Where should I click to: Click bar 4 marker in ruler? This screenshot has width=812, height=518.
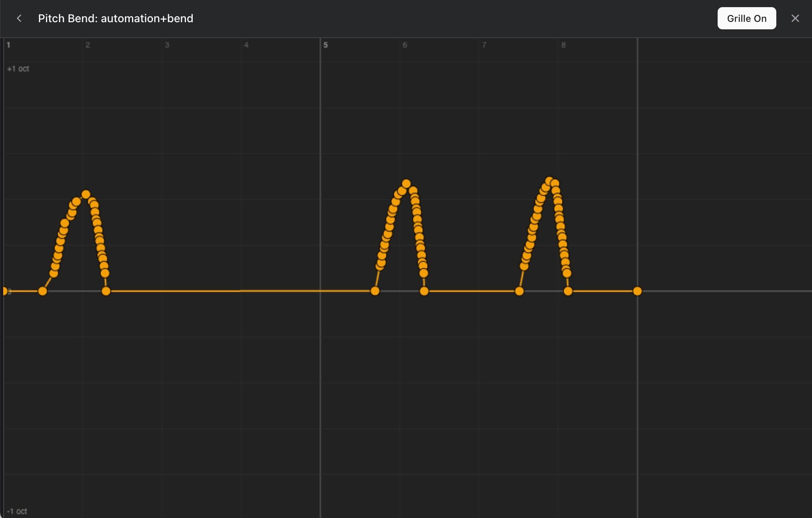tap(246, 45)
